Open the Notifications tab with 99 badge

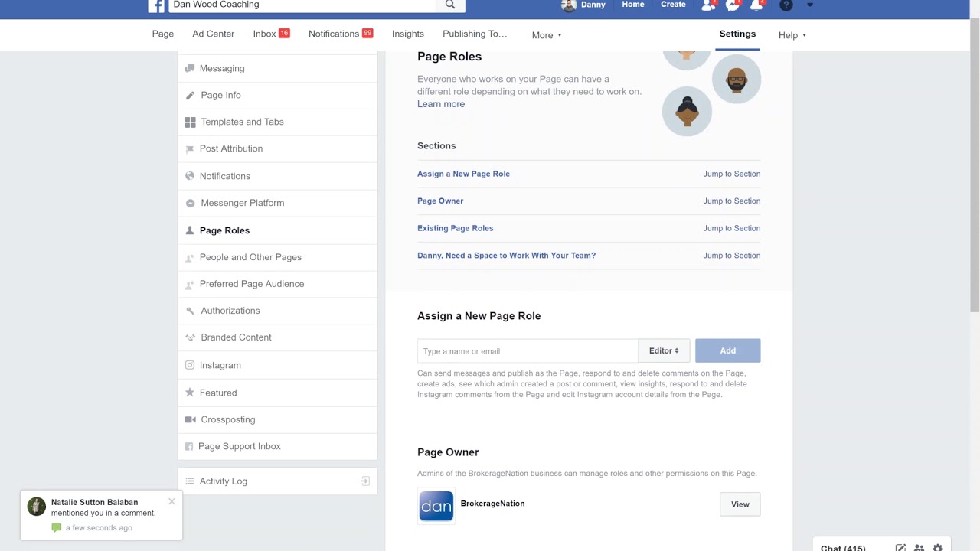point(341,34)
